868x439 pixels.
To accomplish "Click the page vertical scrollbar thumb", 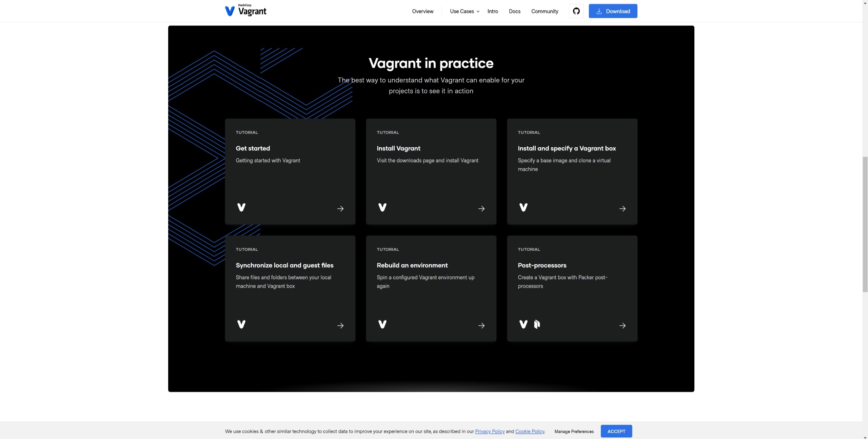I will (865, 224).
